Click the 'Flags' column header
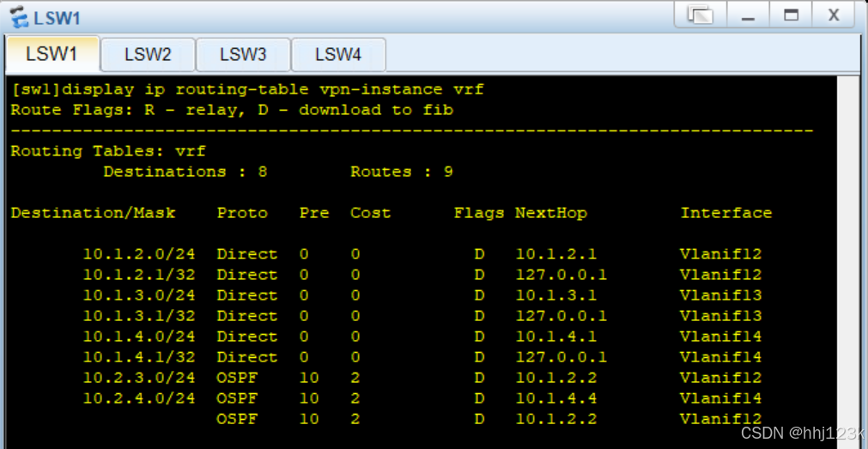The height and width of the screenshot is (449, 868). click(479, 213)
